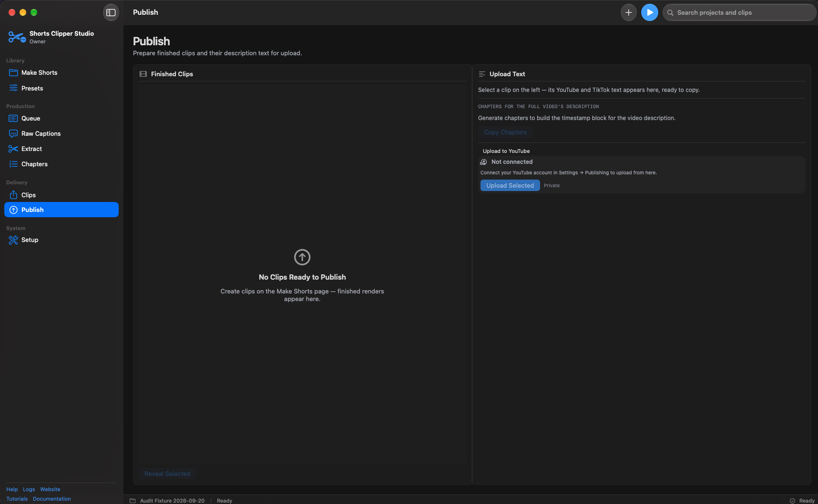The width and height of the screenshot is (818, 504).
Task: Open Chapters list icon
Action: point(13,164)
